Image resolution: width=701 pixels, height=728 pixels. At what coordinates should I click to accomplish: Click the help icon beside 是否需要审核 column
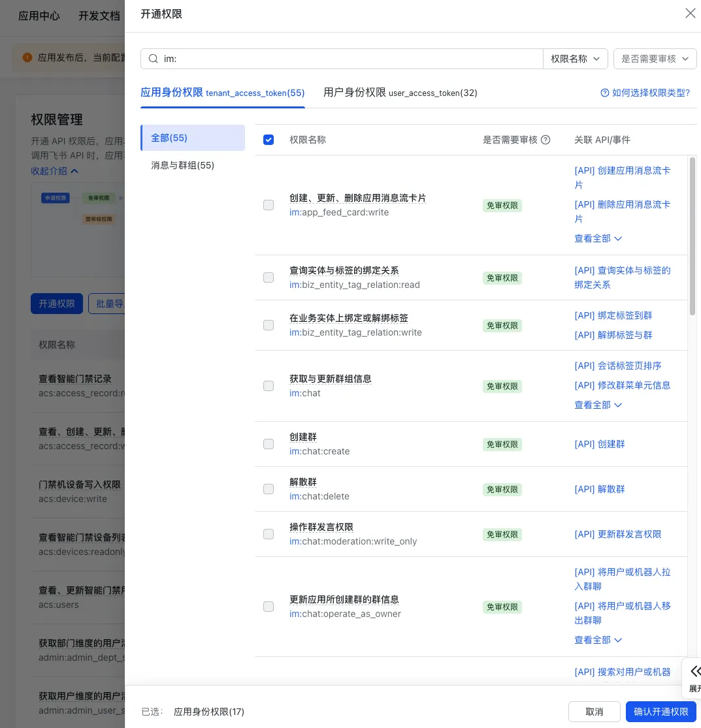click(x=546, y=140)
